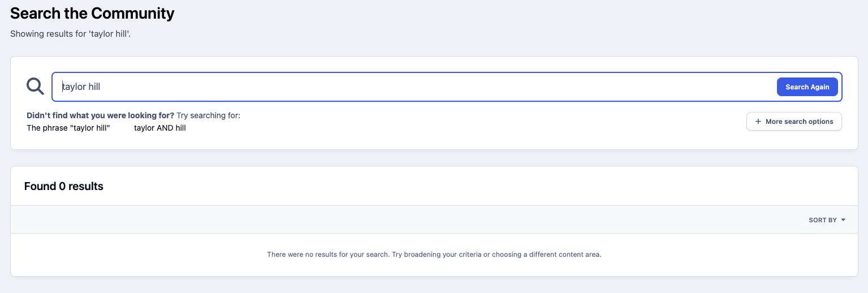868x293 pixels.
Task: Click the empty gray sort bar strip
Action: click(396, 220)
